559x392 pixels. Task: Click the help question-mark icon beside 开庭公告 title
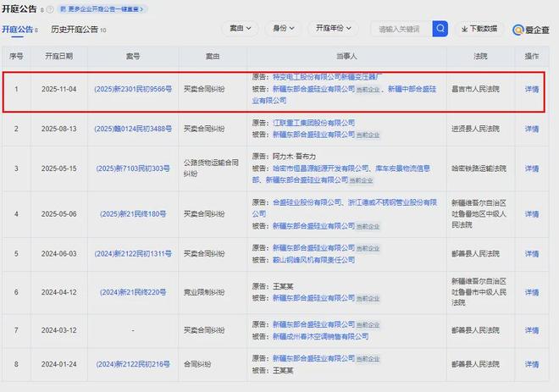click(50, 9)
